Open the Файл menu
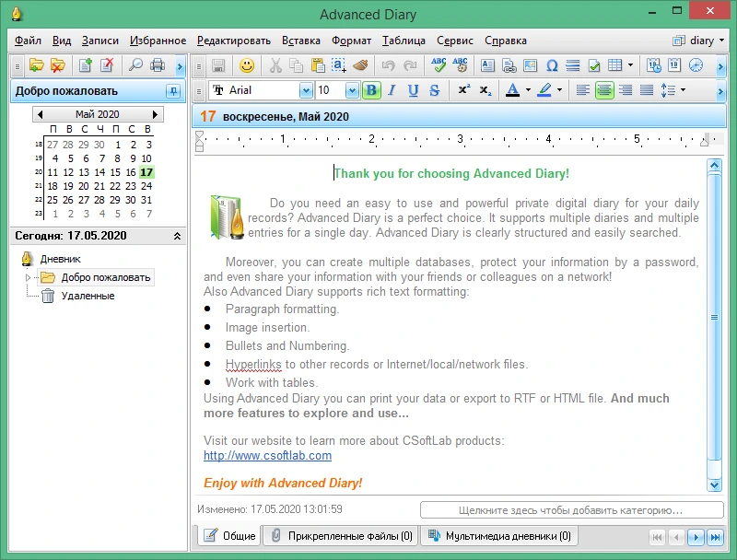 [28, 41]
